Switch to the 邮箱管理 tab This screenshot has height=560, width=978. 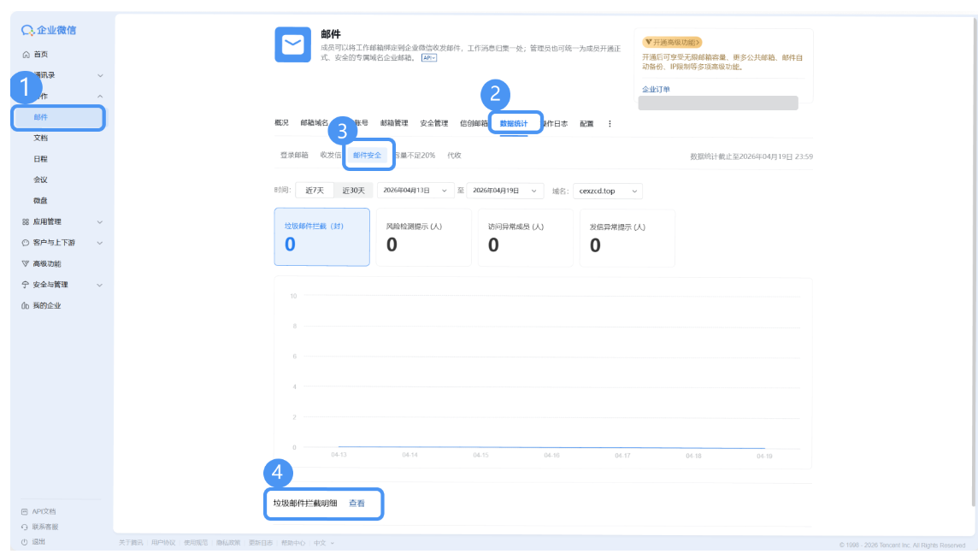[394, 123]
